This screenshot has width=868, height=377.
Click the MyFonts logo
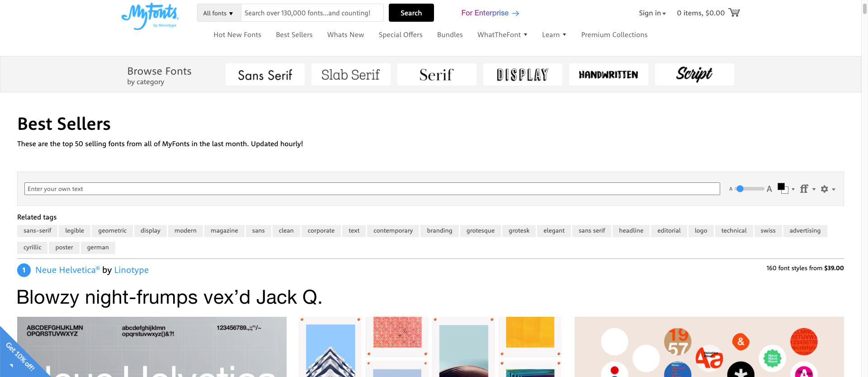tap(150, 16)
